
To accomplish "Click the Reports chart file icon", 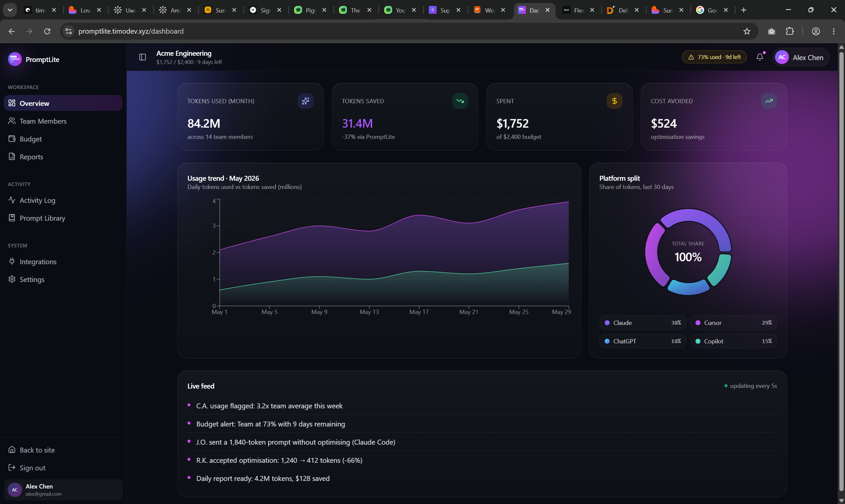I will (12, 157).
